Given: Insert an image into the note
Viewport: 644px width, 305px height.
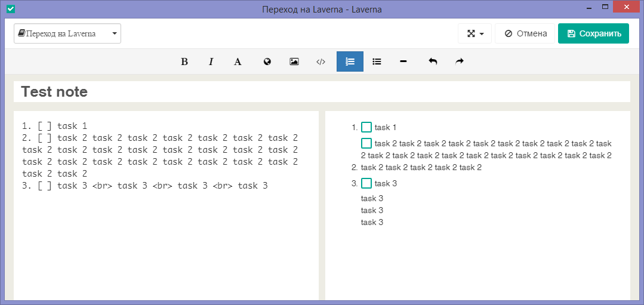Looking at the screenshot, I should tap(294, 61).
